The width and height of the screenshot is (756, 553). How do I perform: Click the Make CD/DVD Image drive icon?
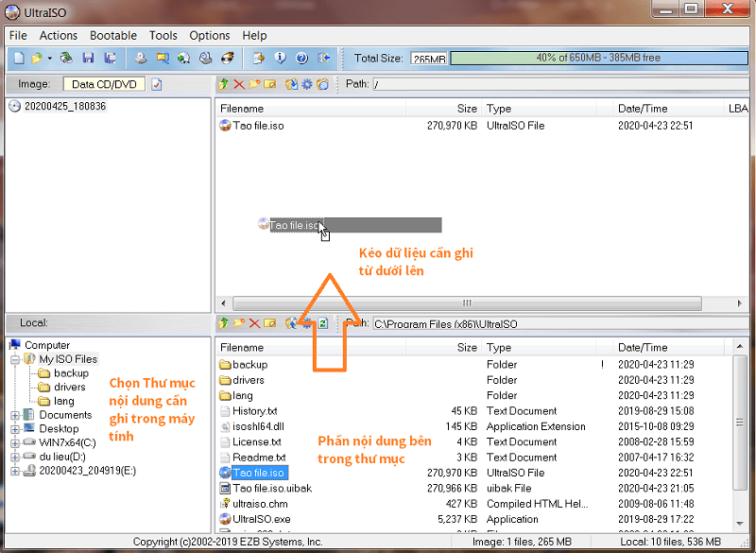[140, 59]
